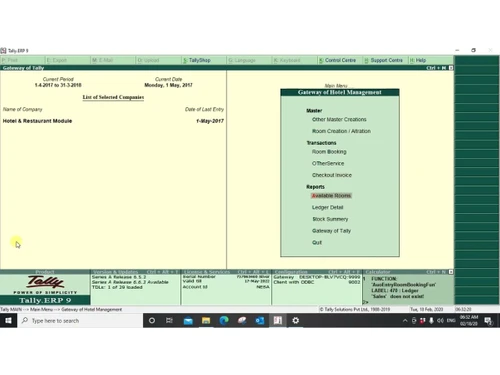The width and height of the screenshot is (500, 375).
Task: Open the Room Booking transaction
Action: (329, 152)
